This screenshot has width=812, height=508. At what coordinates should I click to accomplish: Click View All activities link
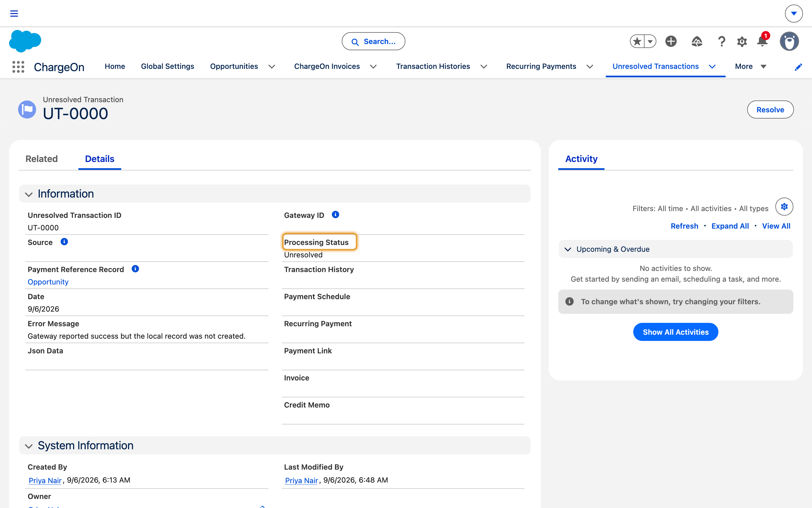pos(776,226)
